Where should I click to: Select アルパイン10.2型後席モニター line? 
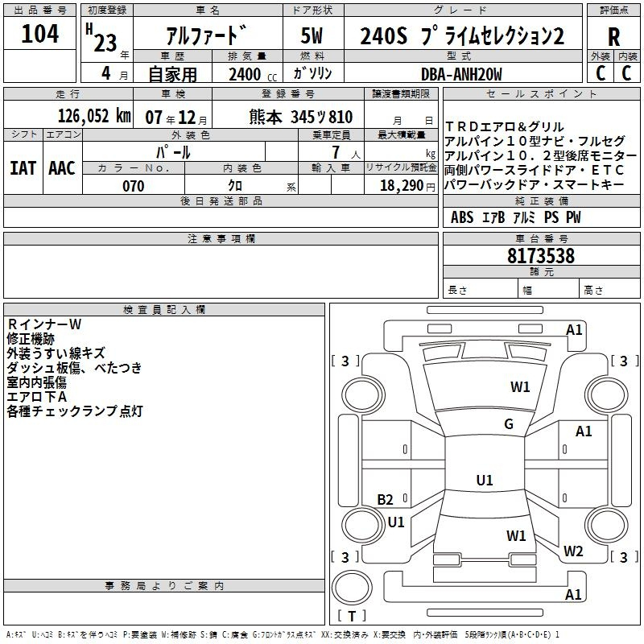[x=540, y=155]
